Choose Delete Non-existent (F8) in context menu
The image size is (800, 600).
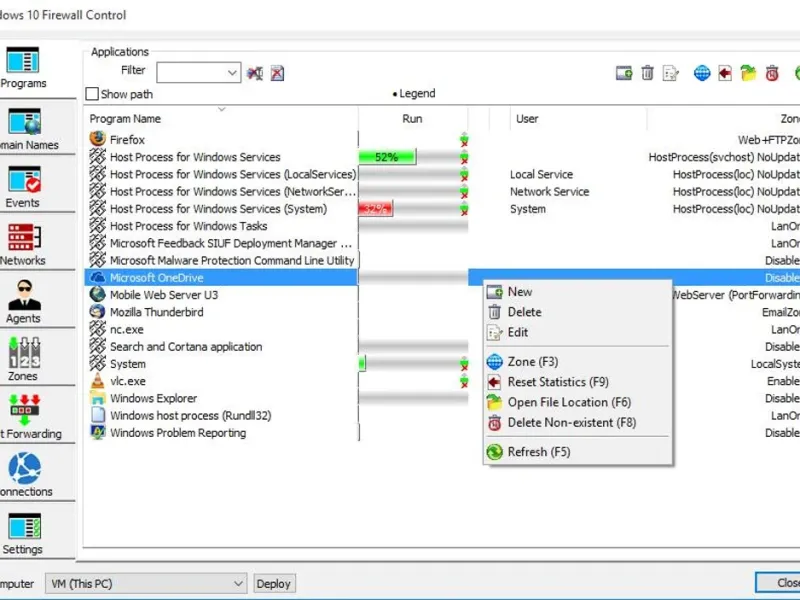pos(577,422)
